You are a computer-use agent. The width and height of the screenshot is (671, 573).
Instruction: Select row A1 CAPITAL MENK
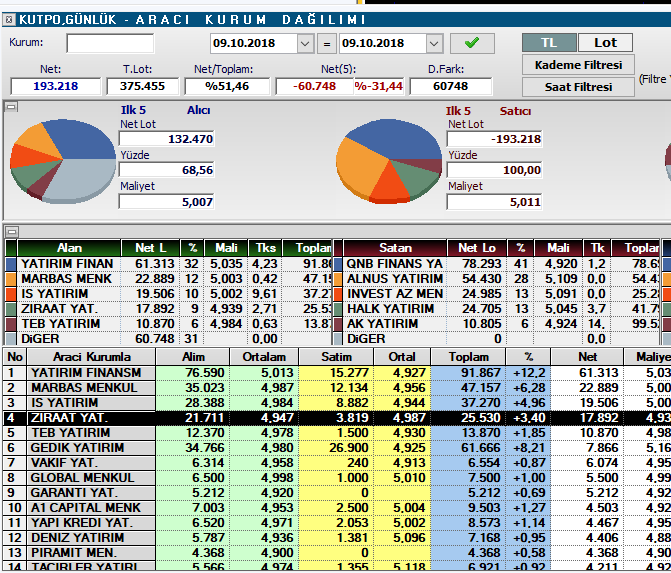click(336, 508)
